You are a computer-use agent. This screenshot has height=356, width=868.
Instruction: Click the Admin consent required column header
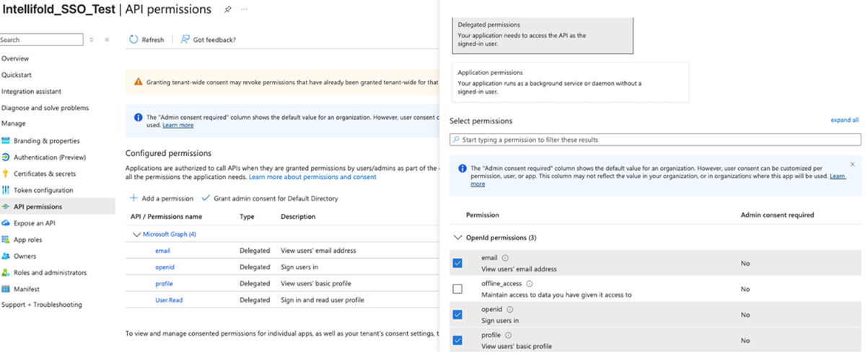pyautogui.click(x=777, y=215)
